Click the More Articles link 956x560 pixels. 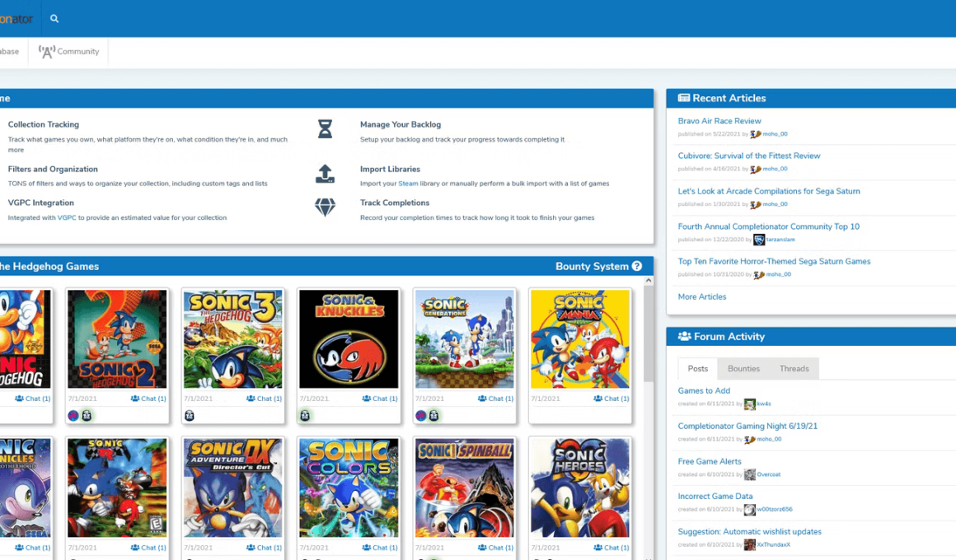click(x=702, y=296)
